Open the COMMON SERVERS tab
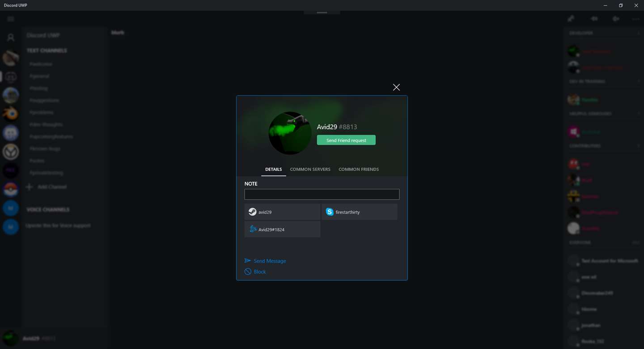 pos(310,169)
